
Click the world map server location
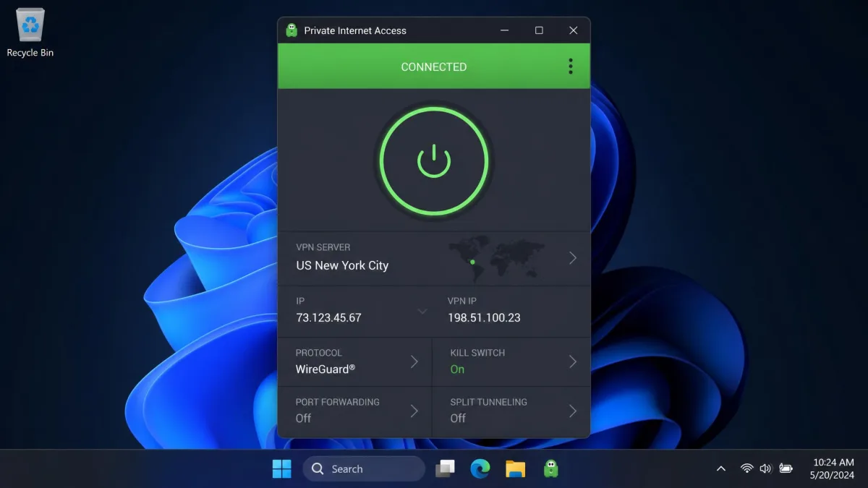[496, 258]
